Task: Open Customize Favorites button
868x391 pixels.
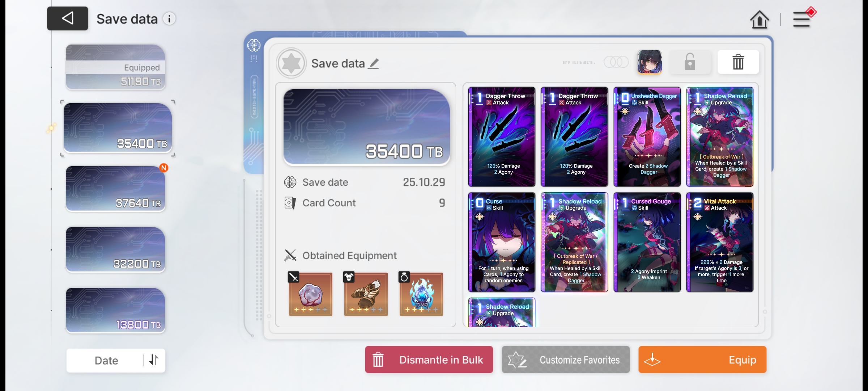Action: (x=566, y=360)
